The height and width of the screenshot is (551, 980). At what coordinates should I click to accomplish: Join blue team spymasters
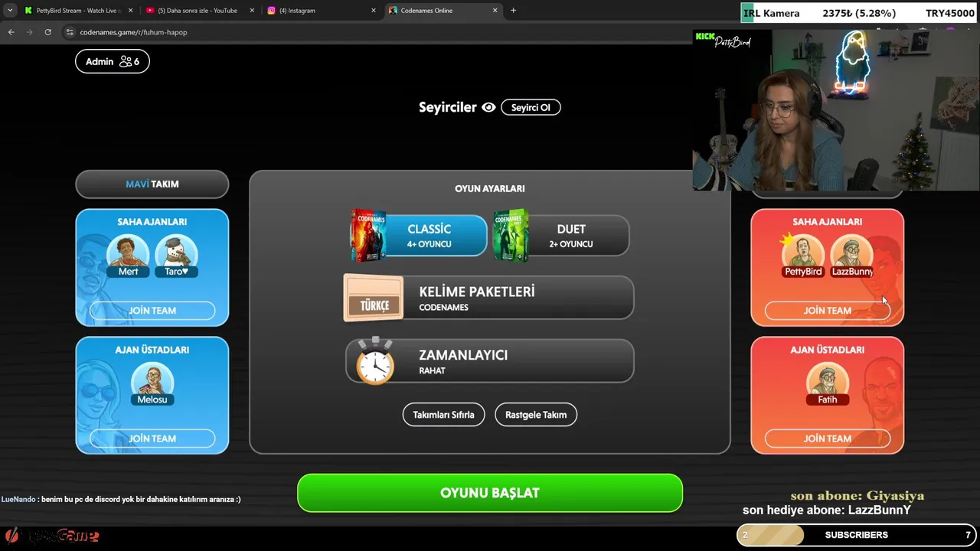click(152, 439)
